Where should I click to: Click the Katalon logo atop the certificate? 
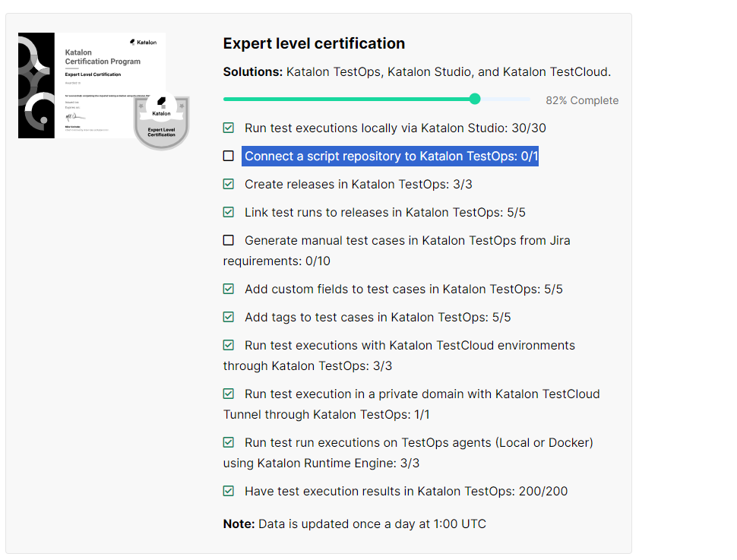[x=143, y=43]
